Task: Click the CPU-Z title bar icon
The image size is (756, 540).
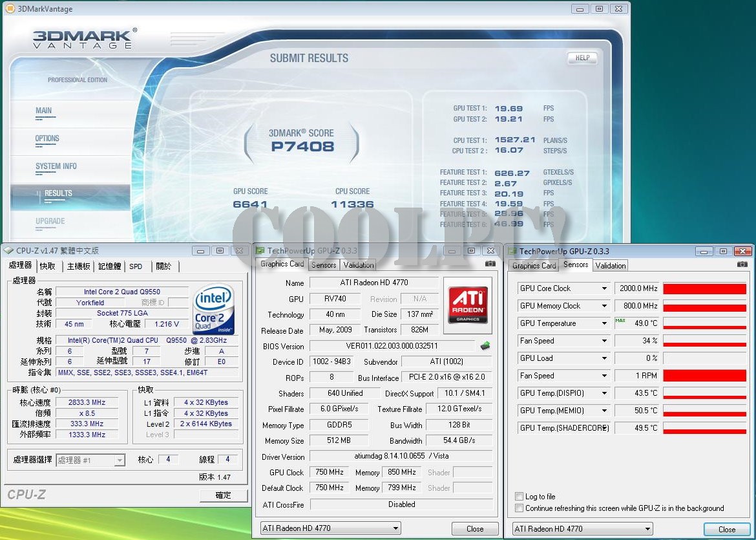Action: tap(8, 250)
